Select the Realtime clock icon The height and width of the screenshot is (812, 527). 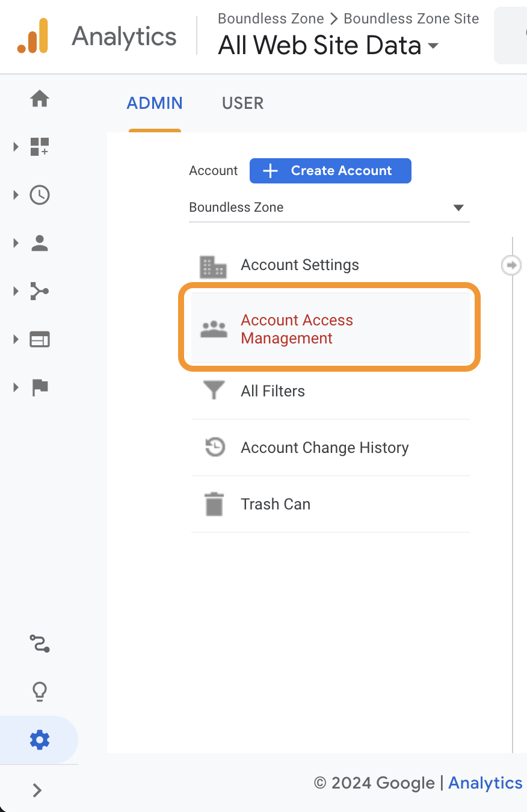pyautogui.click(x=39, y=194)
